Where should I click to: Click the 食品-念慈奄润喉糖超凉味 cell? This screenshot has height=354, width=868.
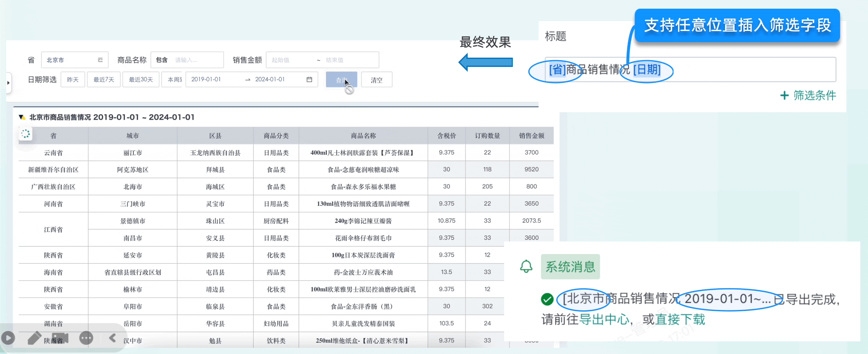pos(363,170)
